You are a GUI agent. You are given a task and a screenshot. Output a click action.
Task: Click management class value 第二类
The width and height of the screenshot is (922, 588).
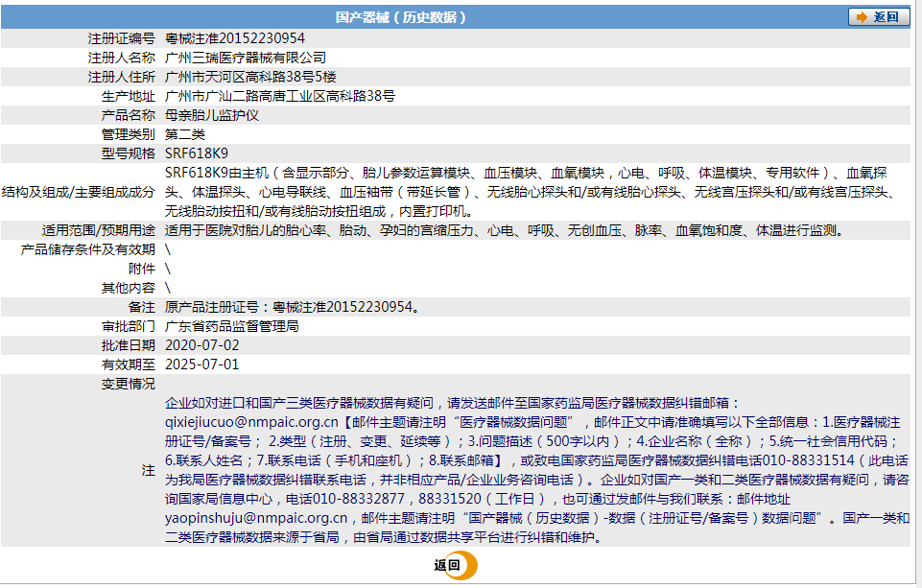(184, 134)
